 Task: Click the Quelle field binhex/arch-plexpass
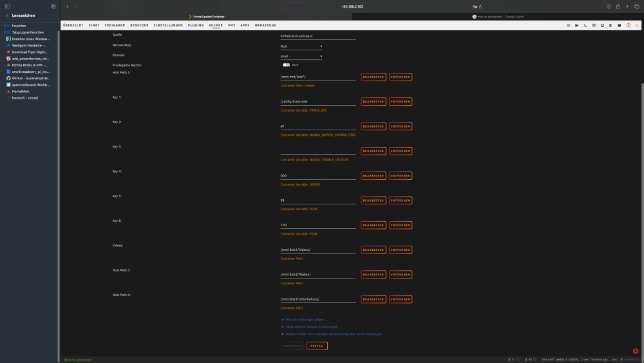point(318,36)
